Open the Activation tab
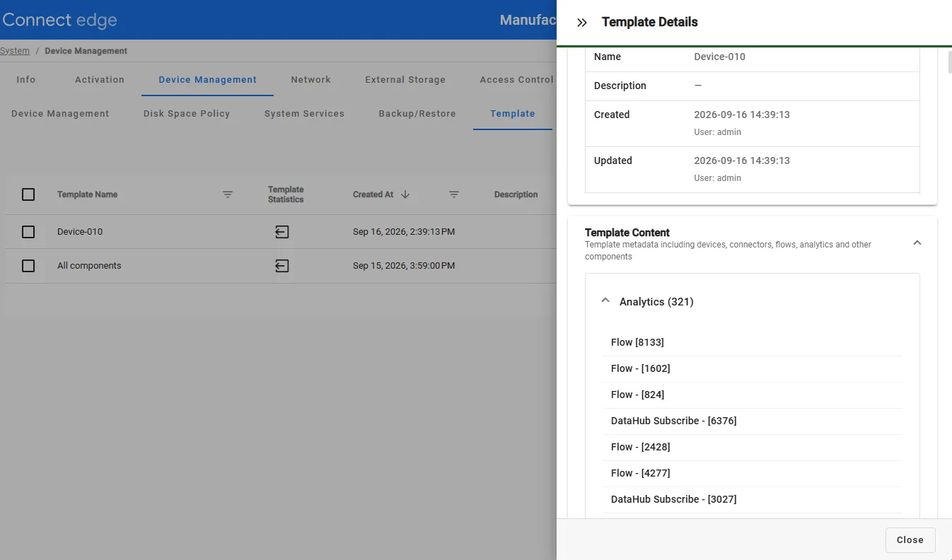The width and height of the screenshot is (952, 560). click(100, 80)
